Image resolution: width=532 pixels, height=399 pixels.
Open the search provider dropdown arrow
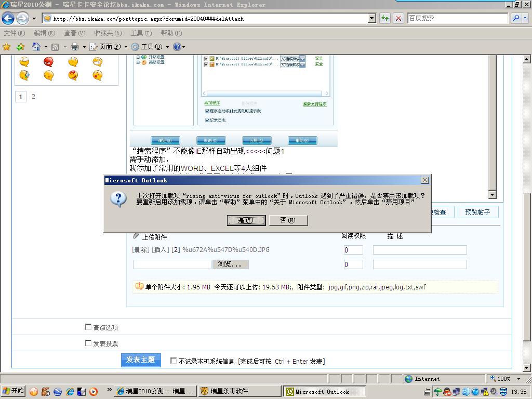click(525, 18)
